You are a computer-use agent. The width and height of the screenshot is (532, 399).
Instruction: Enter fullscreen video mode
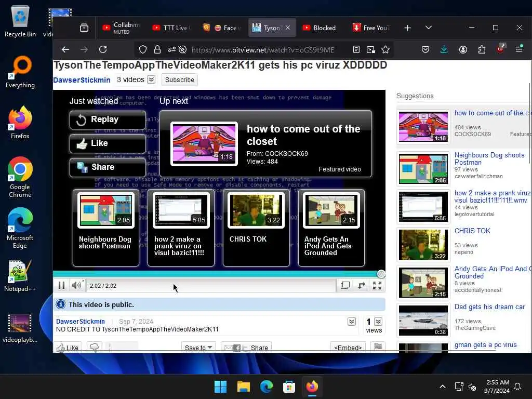pos(377,285)
